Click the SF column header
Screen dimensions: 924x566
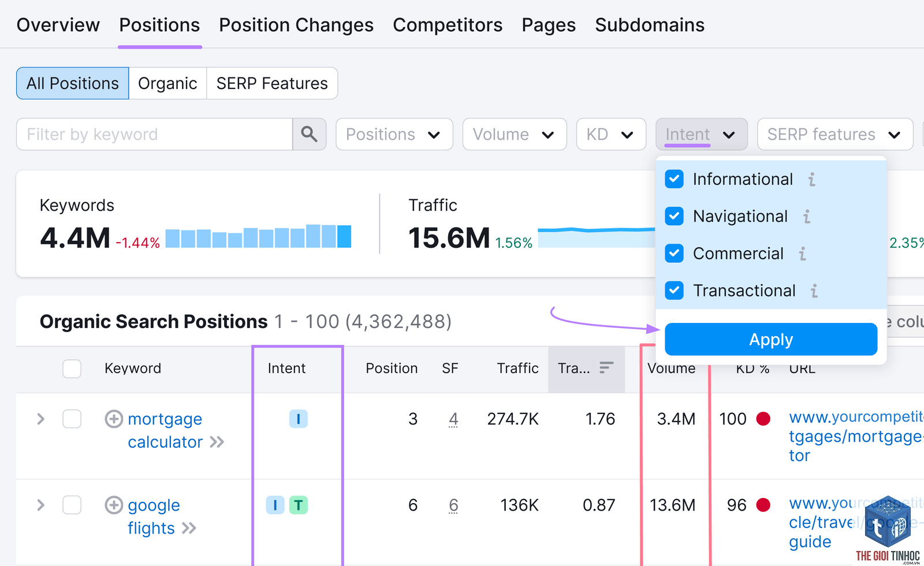coord(450,368)
